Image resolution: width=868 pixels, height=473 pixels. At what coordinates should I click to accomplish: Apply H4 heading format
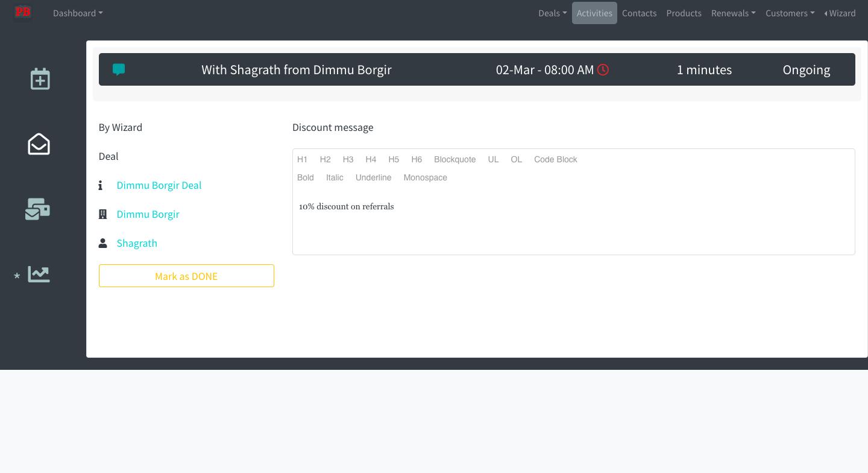[371, 159]
